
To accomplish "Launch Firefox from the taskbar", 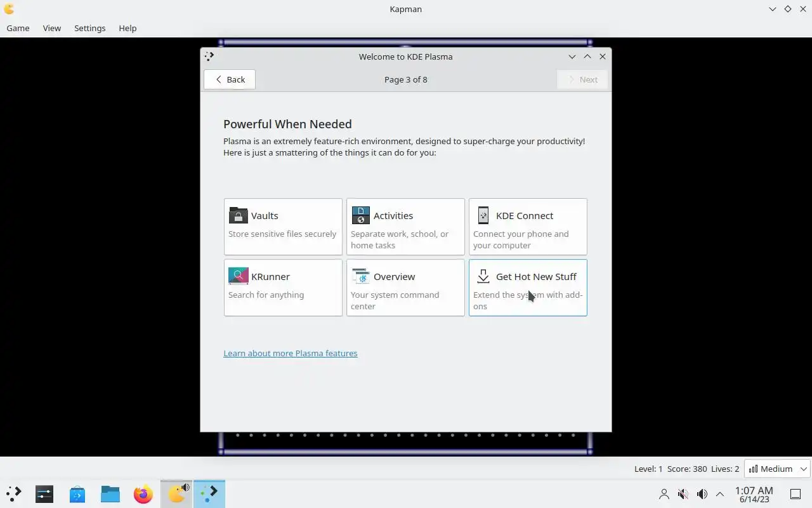I will point(143,493).
